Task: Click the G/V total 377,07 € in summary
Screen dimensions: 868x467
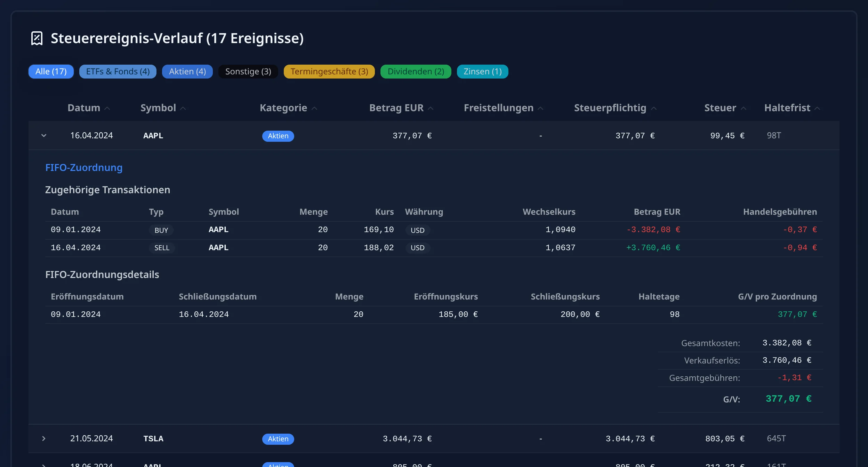Action: [789, 399]
